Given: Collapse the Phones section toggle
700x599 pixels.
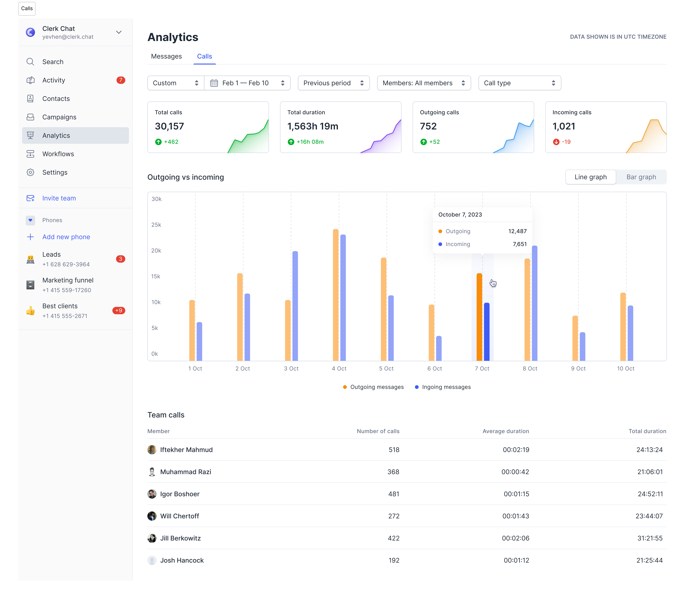Looking at the screenshot, I should [x=30, y=220].
